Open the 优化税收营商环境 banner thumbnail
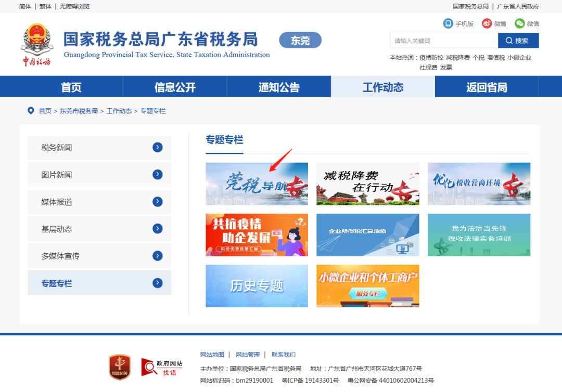Screen dimensions: 562x392 pos(479,184)
